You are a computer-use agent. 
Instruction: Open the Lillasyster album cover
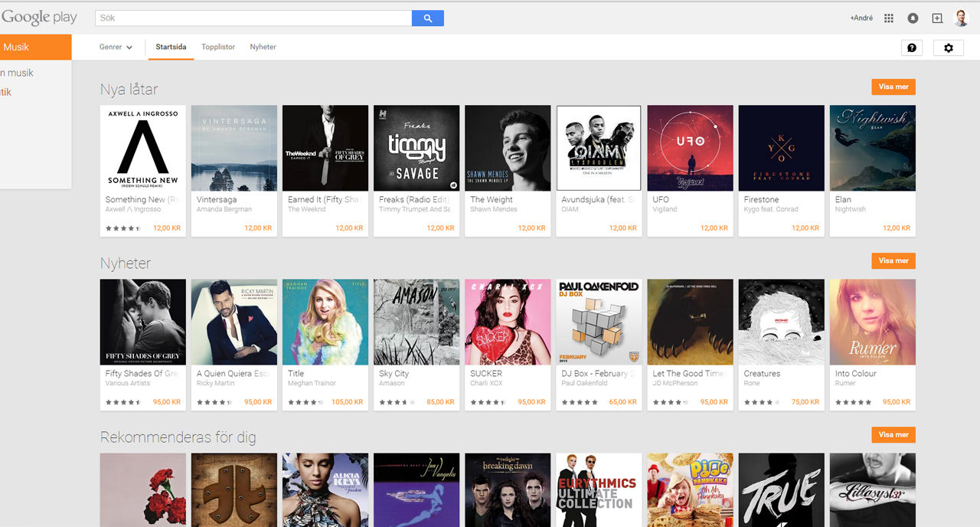click(873, 489)
